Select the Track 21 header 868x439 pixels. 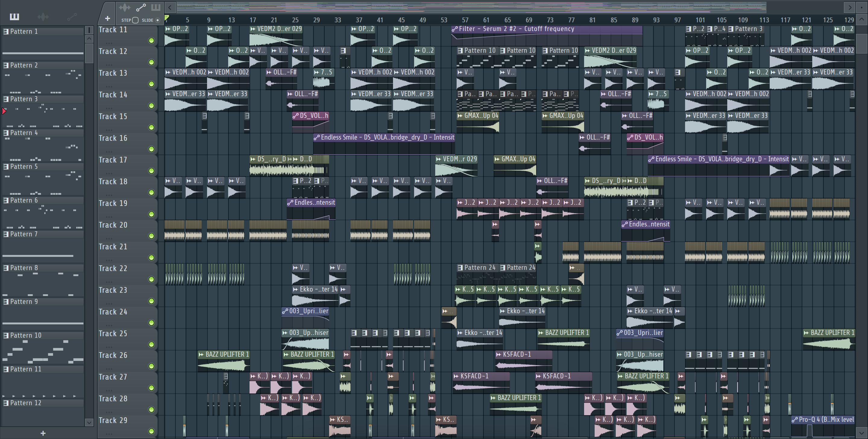coord(127,253)
